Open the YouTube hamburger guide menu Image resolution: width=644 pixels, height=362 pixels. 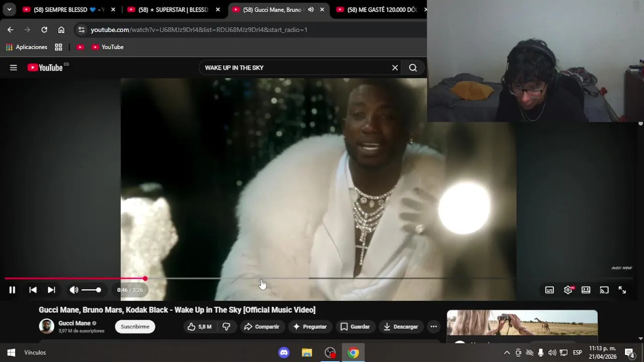pyautogui.click(x=14, y=68)
